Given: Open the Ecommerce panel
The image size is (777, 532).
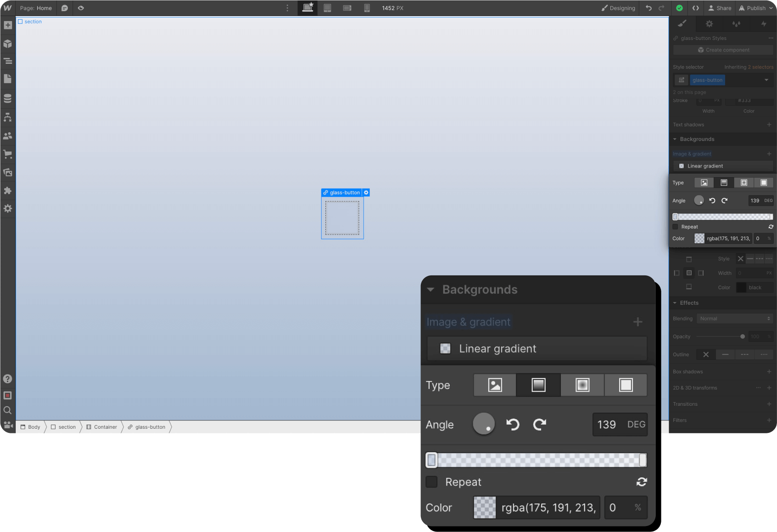Looking at the screenshot, I should click(x=8, y=154).
